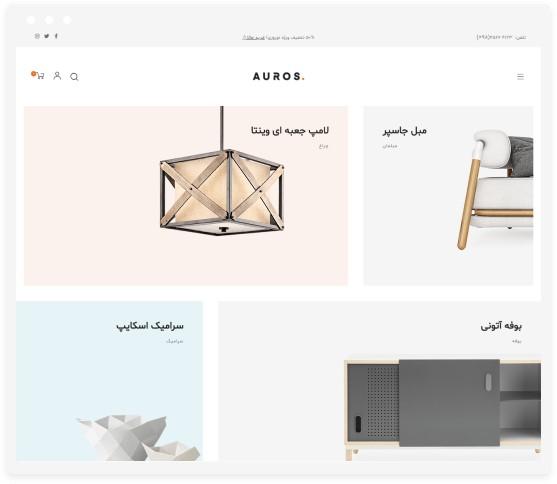Open search with the magnifier icon

coord(74,77)
